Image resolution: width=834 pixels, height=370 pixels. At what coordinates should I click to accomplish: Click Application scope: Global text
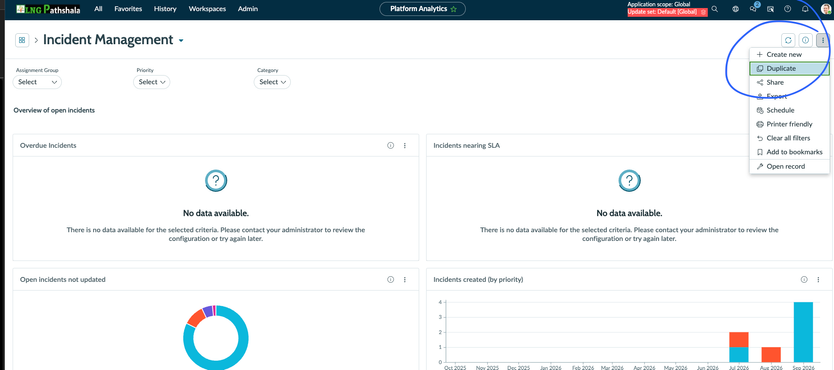pos(658,4)
